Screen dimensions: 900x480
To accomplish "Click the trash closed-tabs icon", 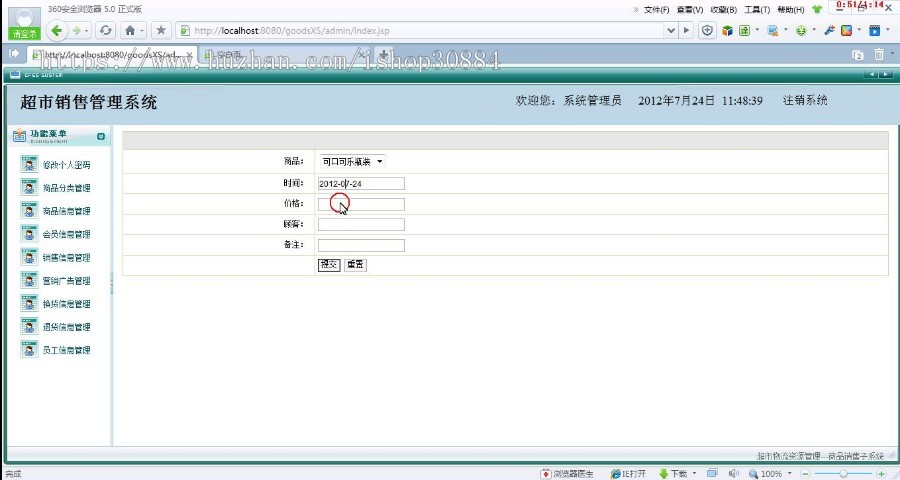I will (x=879, y=54).
